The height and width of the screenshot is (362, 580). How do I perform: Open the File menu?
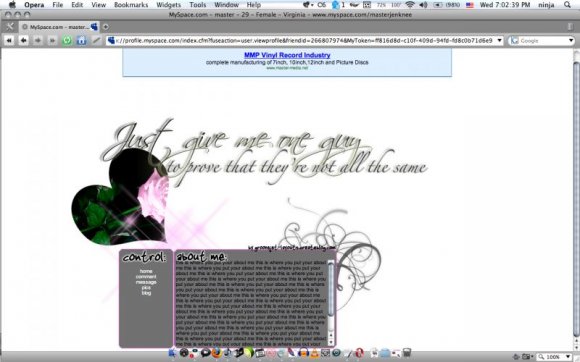point(58,5)
